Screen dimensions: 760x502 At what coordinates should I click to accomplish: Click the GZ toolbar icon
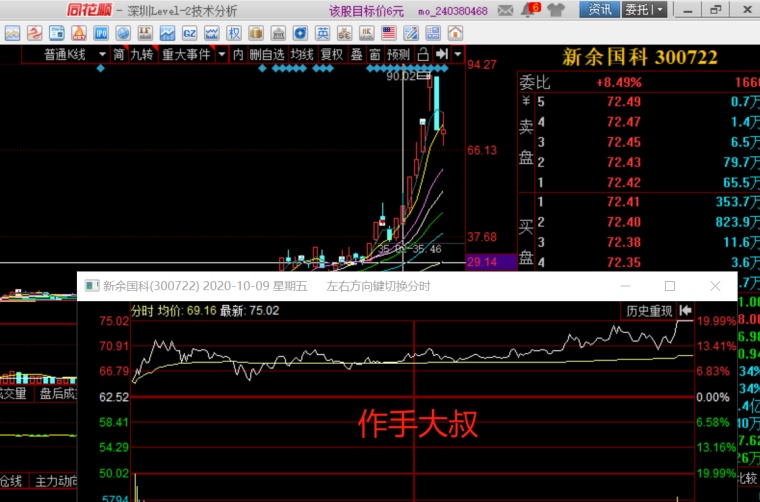190,33
